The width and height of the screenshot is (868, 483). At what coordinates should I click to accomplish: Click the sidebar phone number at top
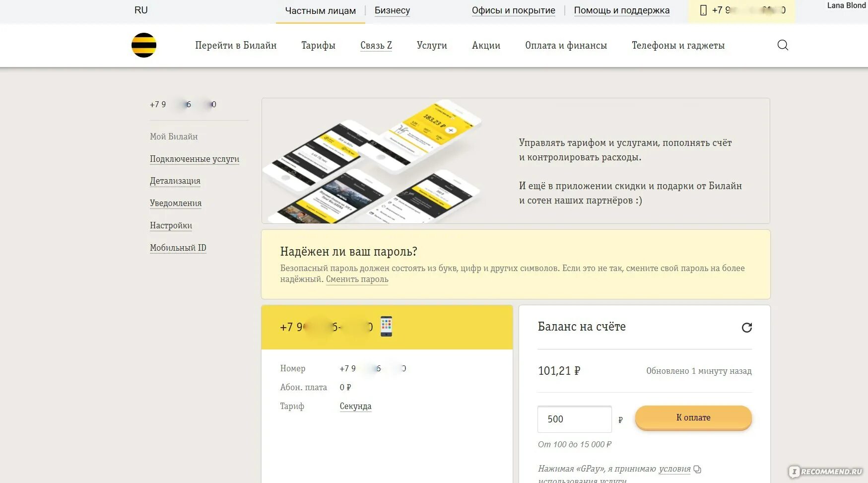point(183,104)
